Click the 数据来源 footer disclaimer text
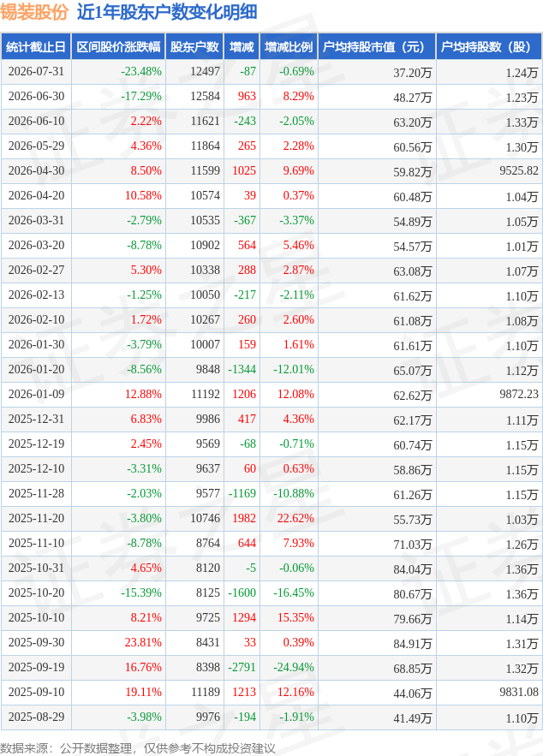Viewport: 543px width, 756px height. pyautogui.click(x=138, y=747)
